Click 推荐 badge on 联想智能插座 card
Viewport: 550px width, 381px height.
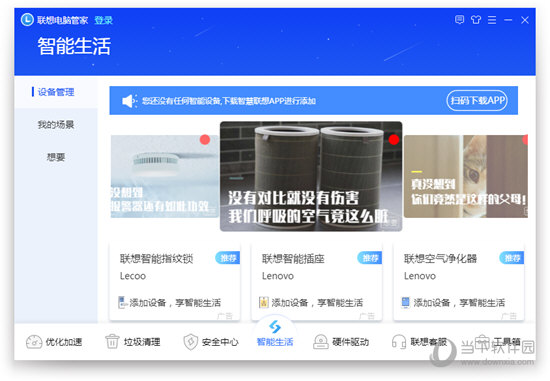click(370, 258)
